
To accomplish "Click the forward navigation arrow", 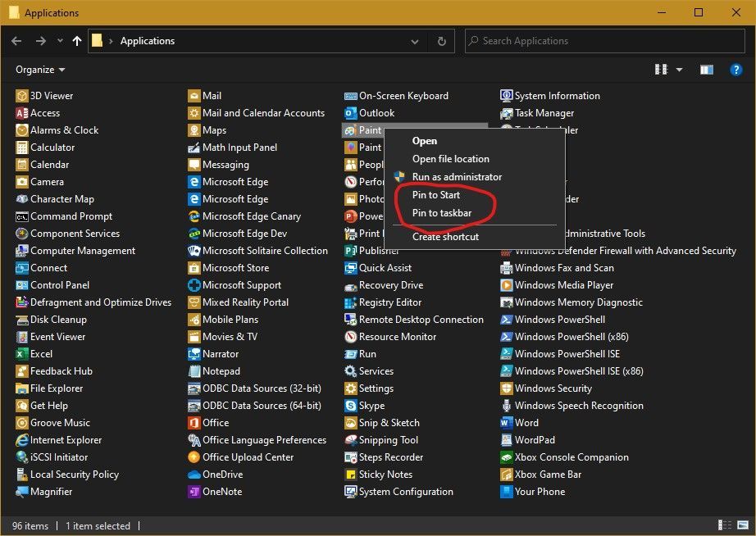I will pyautogui.click(x=41, y=41).
